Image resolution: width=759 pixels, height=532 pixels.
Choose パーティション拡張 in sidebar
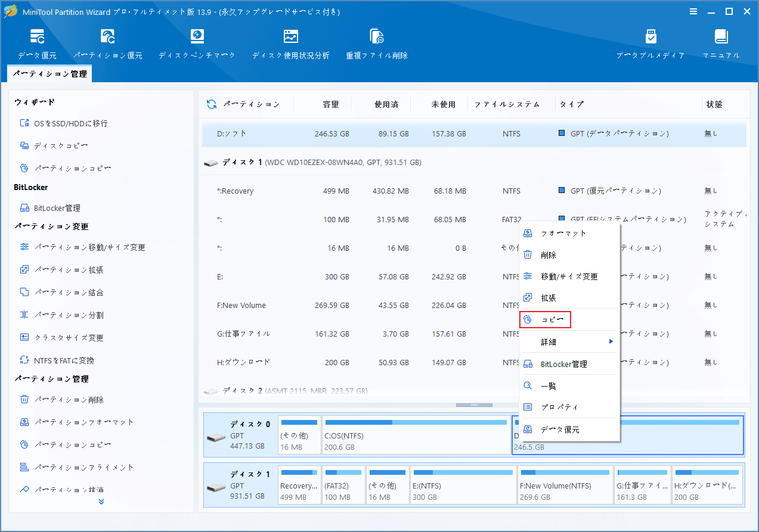(61, 270)
